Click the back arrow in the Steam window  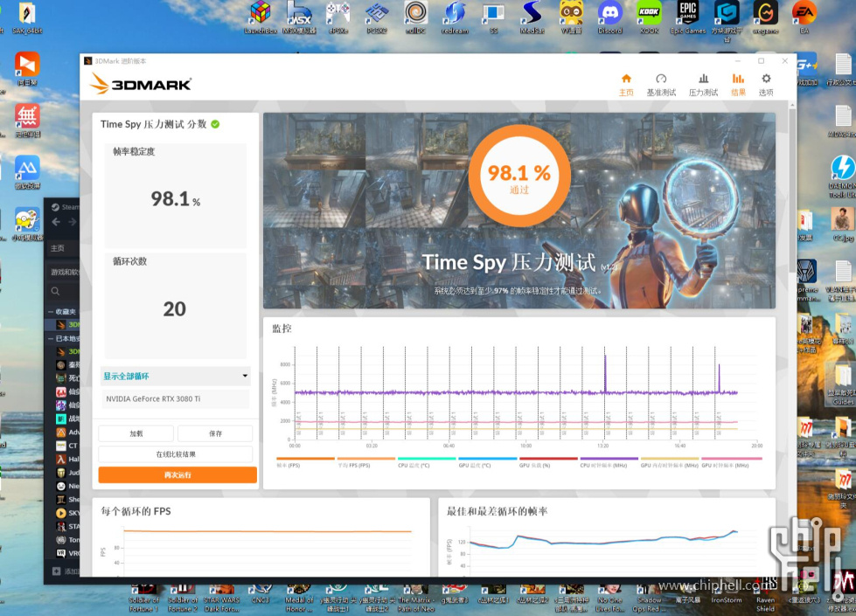(x=56, y=222)
